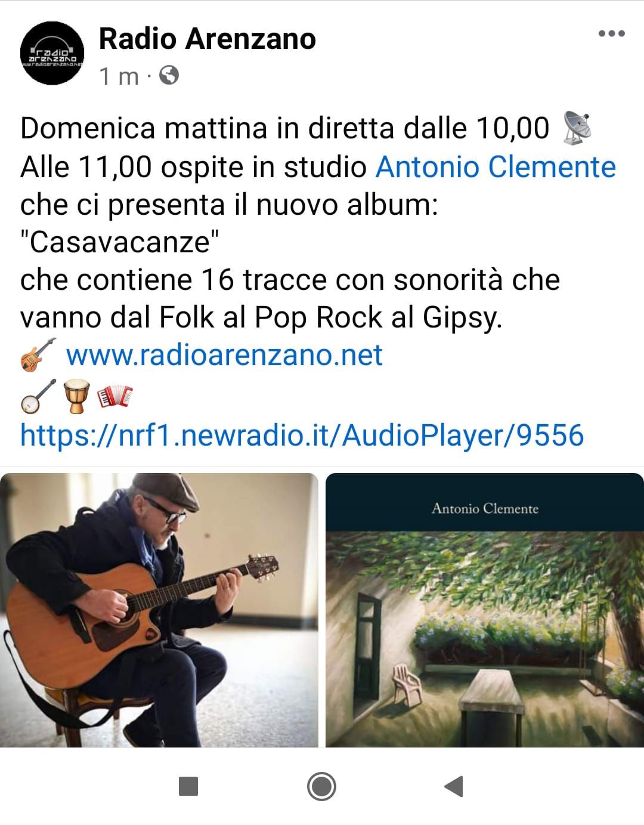This screenshot has width=644, height=825.
Task: Click the post timestamp 1 m
Action: click(119, 76)
